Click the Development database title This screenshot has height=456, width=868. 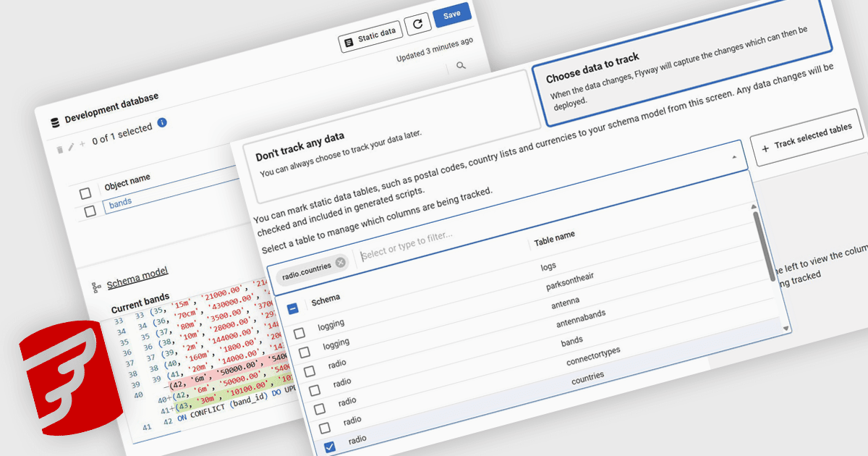click(x=111, y=109)
